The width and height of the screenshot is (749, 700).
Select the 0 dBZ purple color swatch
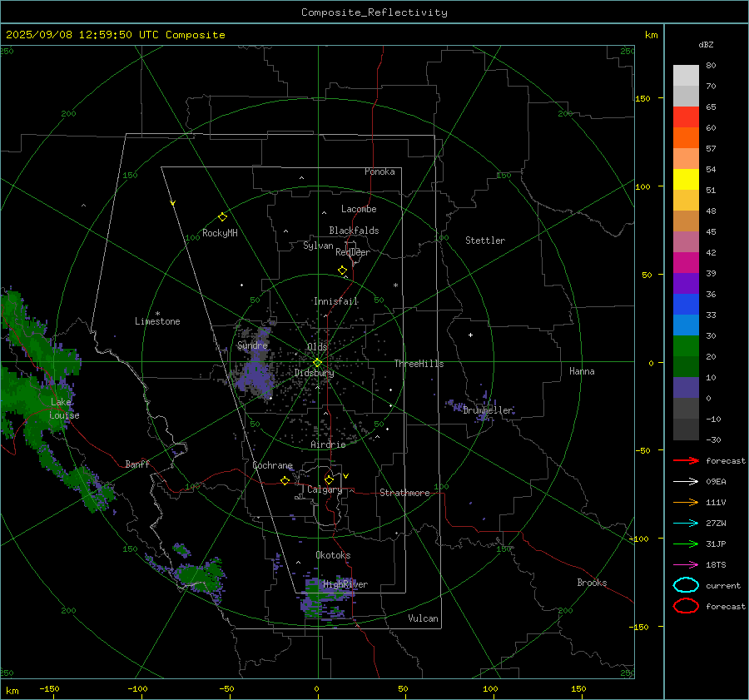(x=686, y=388)
